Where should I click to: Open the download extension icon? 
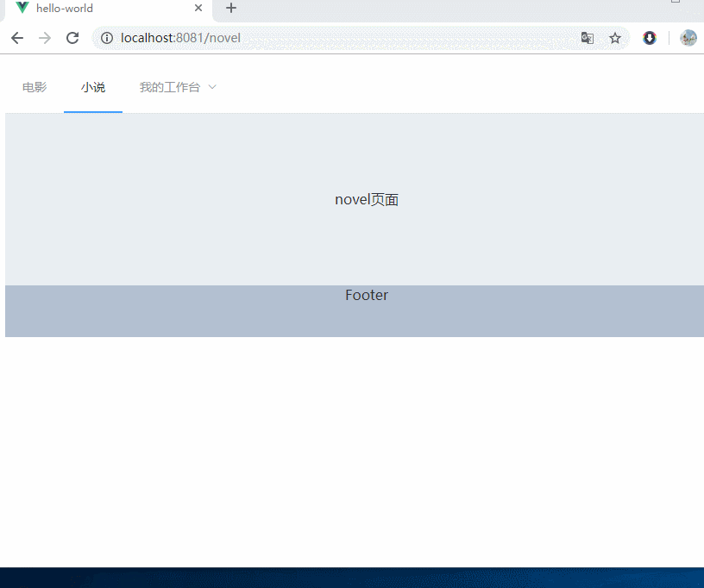point(650,38)
